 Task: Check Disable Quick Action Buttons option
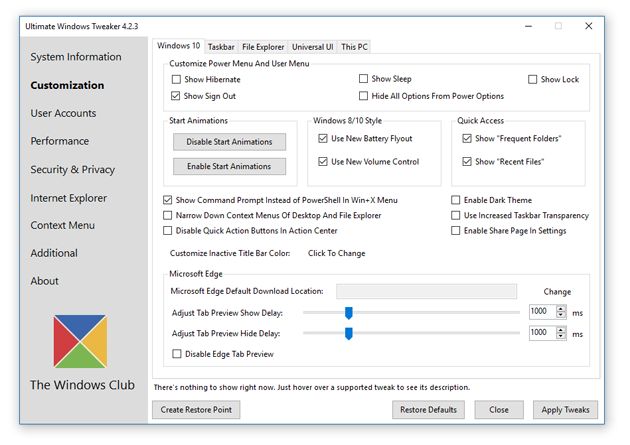pos(168,231)
